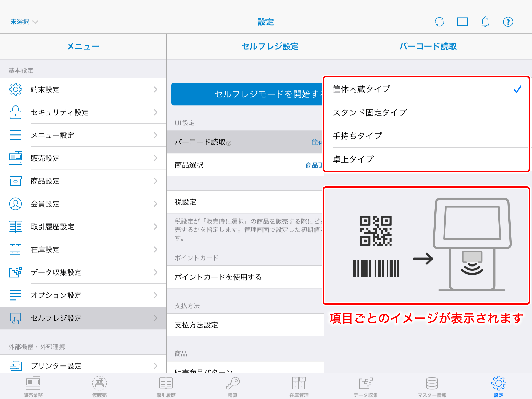Open the help question mark icon
Screen dimensions: 532x399
(x=508, y=22)
